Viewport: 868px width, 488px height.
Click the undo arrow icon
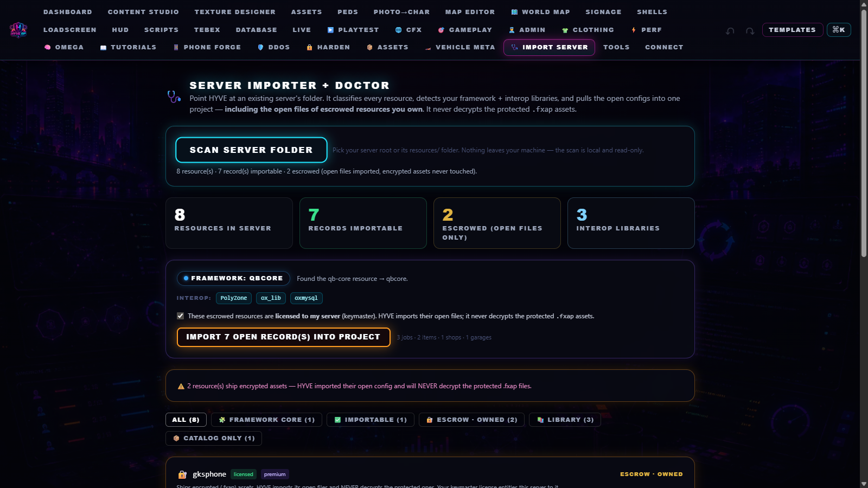pyautogui.click(x=730, y=31)
